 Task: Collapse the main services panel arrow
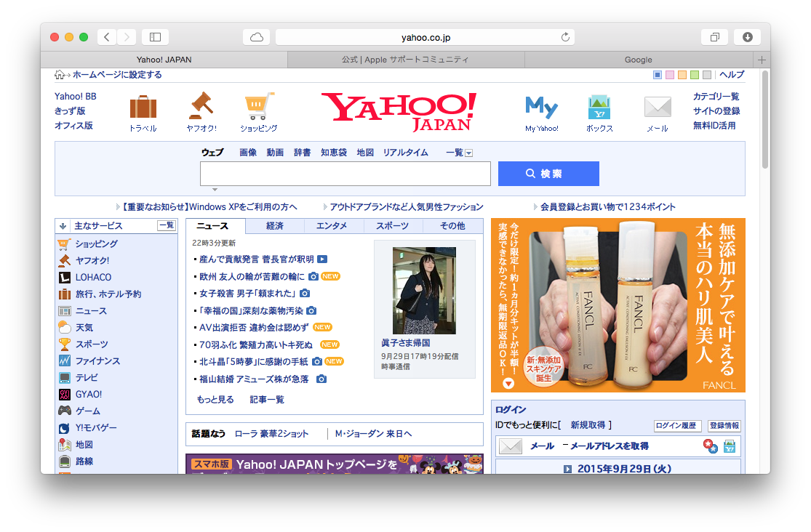[x=63, y=226]
